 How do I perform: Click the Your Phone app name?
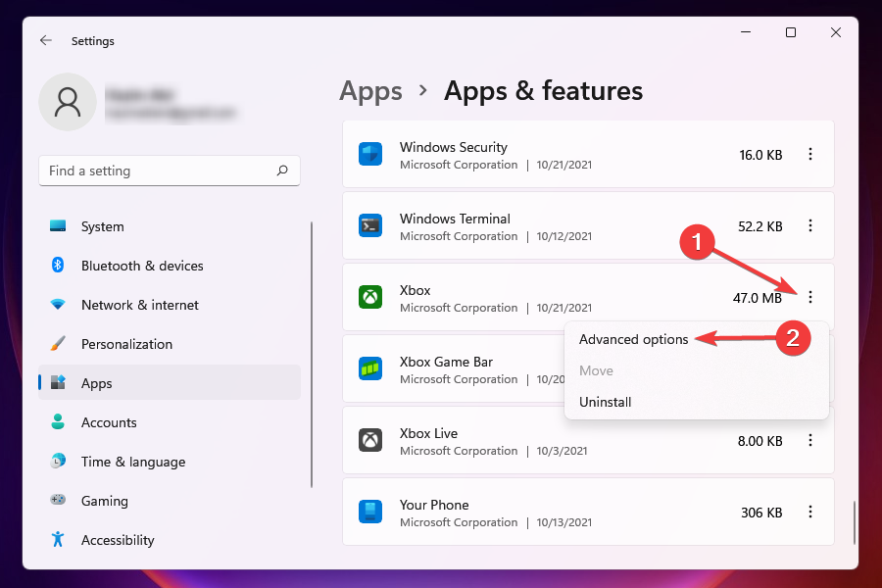[x=434, y=505]
